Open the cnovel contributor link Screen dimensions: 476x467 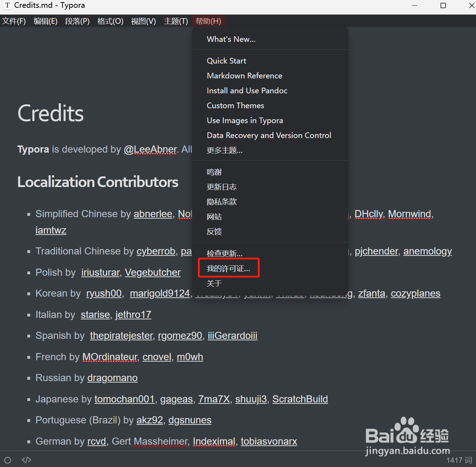(x=157, y=357)
